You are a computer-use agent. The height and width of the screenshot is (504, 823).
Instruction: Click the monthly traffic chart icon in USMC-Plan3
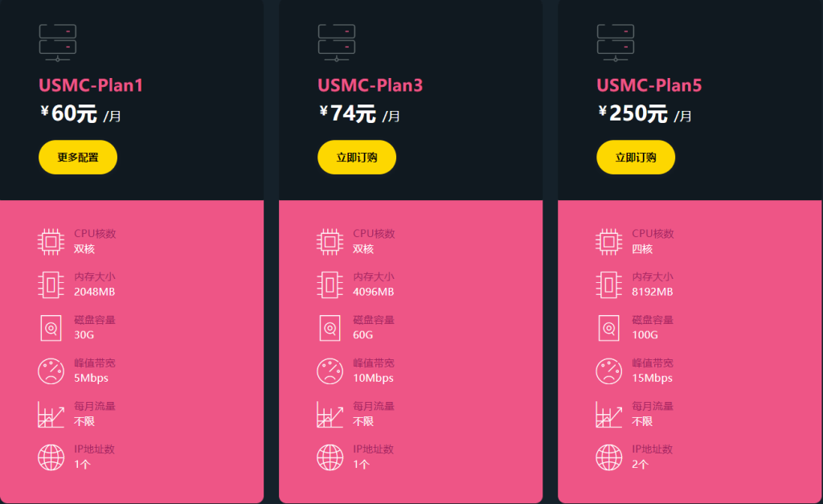(330, 414)
